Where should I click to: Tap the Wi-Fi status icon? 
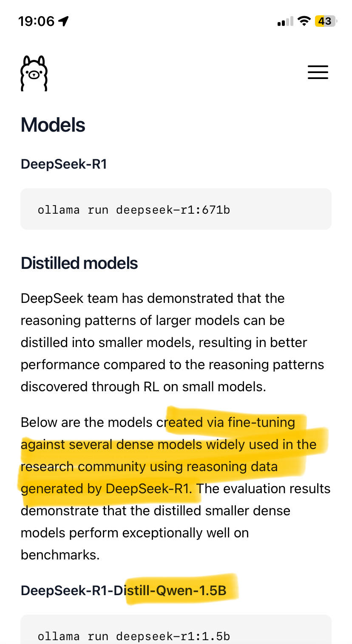coord(304,21)
